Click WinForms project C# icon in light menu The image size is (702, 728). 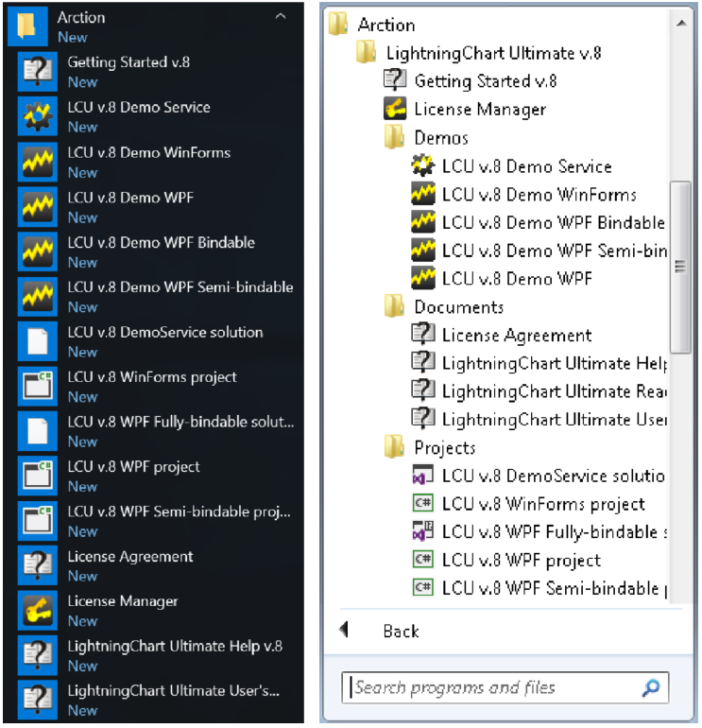pyautogui.click(x=422, y=503)
